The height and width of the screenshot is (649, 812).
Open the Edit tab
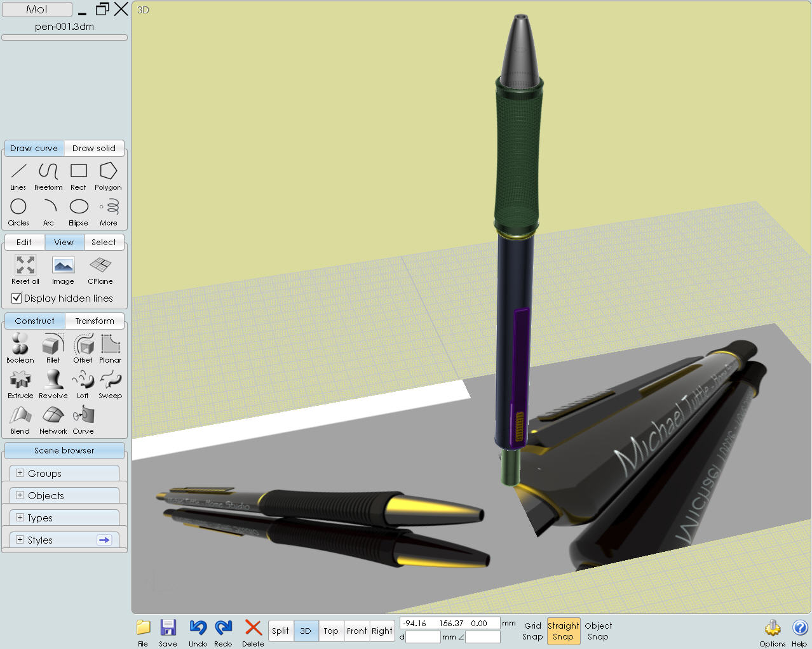pyautogui.click(x=24, y=242)
